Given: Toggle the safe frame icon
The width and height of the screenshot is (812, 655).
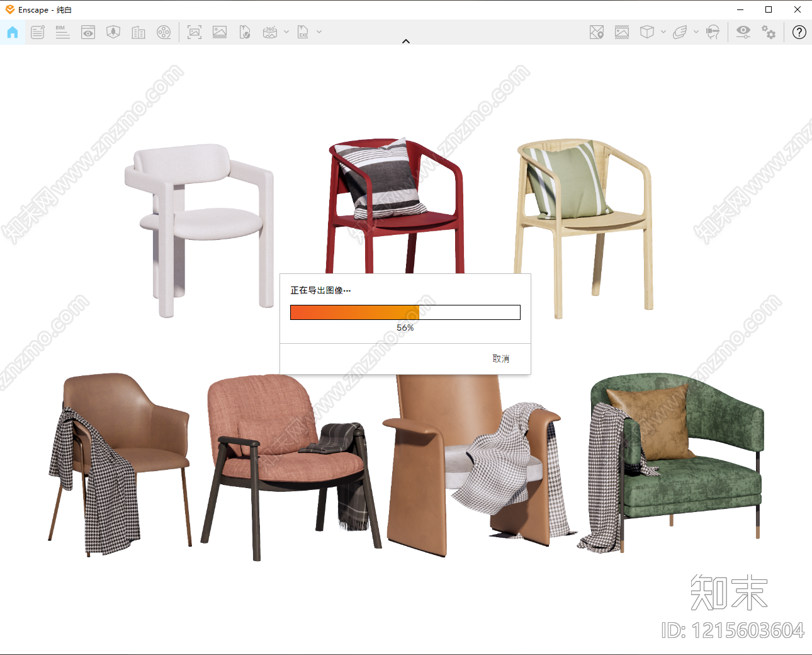Looking at the screenshot, I should pos(622,32).
